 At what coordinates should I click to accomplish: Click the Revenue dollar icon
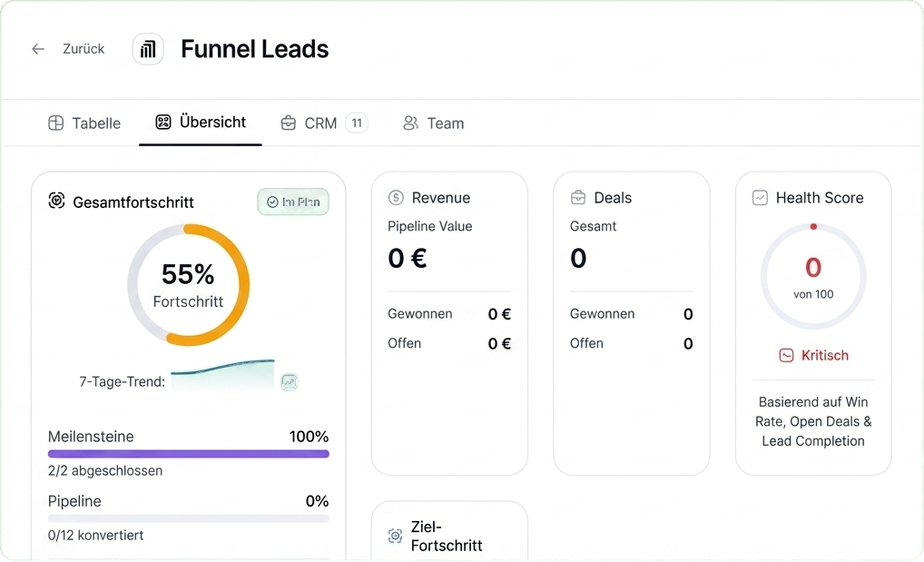(396, 198)
